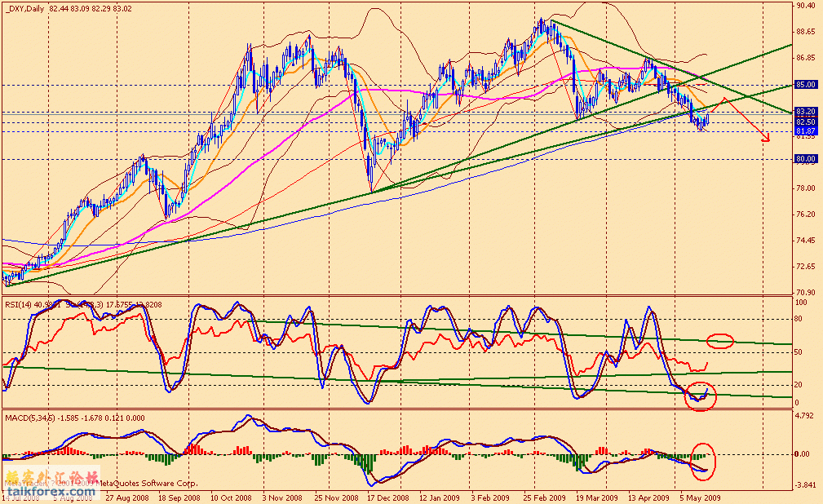Click the 17 Dec 2008 date label

388,497
